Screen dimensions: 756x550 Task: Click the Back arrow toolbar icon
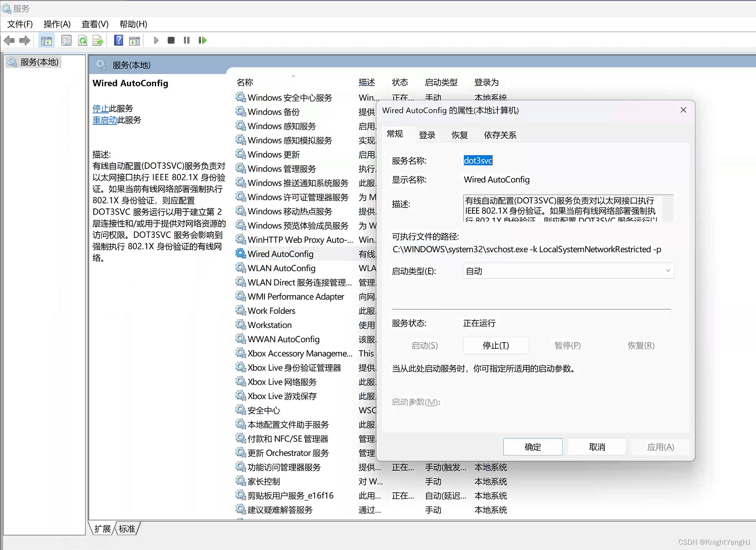click(9, 40)
